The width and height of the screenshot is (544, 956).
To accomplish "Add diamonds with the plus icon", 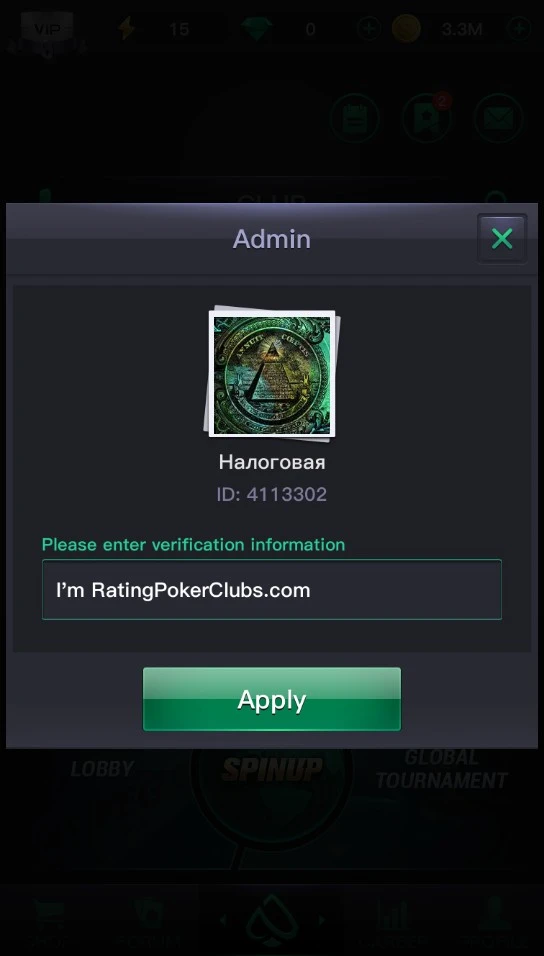I will pyautogui.click(x=368, y=29).
